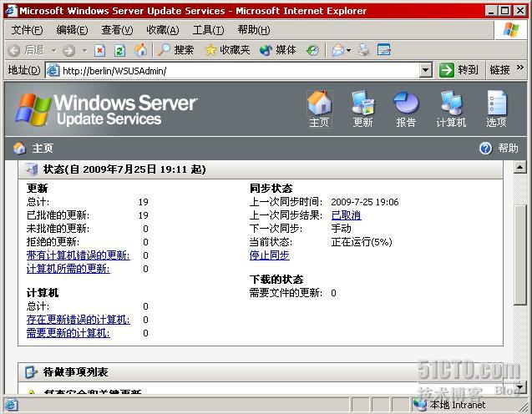
Task: Open the 文件(F) menu
Action: click(27, 30)
